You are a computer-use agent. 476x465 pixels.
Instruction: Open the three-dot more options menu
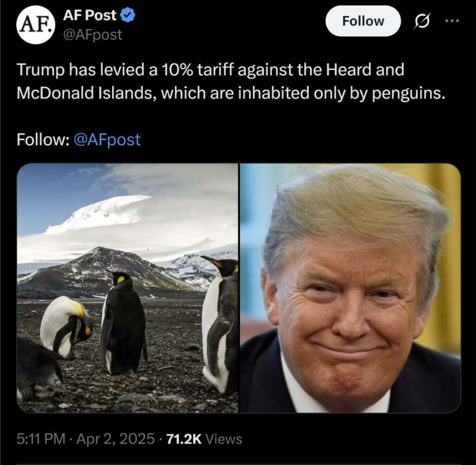coord(452,21)
